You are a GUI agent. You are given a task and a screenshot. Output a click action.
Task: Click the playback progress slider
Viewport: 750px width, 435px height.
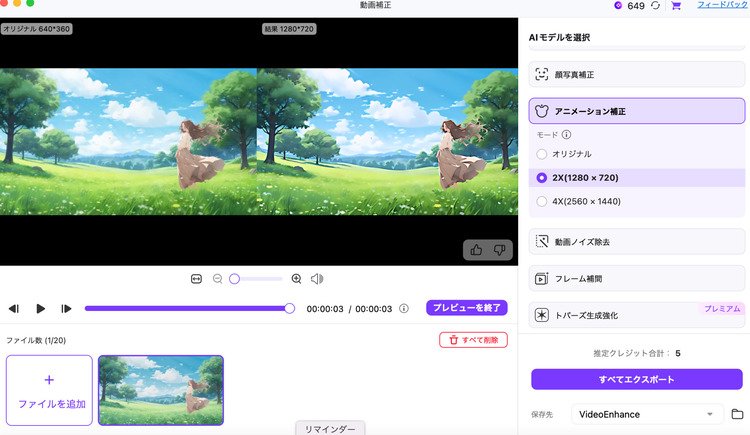187,308
